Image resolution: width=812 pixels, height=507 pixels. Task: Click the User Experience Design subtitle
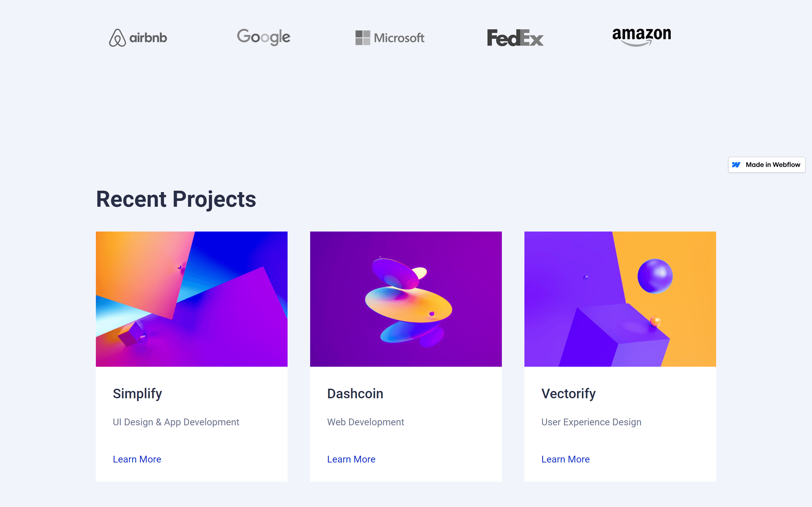point(591,422)
